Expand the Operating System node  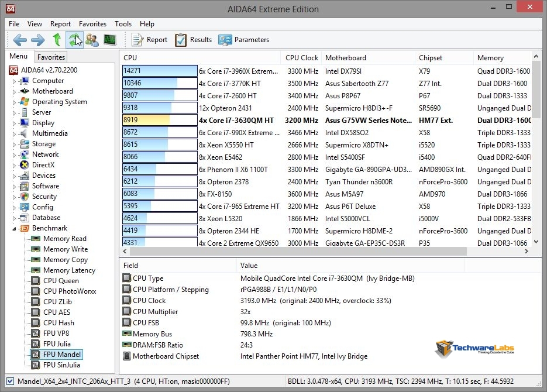click(14, 102)
